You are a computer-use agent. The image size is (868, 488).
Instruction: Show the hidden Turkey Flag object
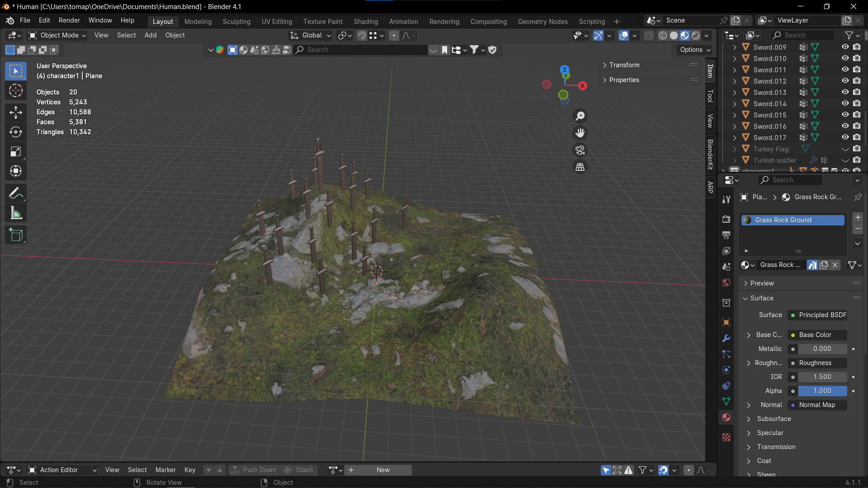click(845, 149)
